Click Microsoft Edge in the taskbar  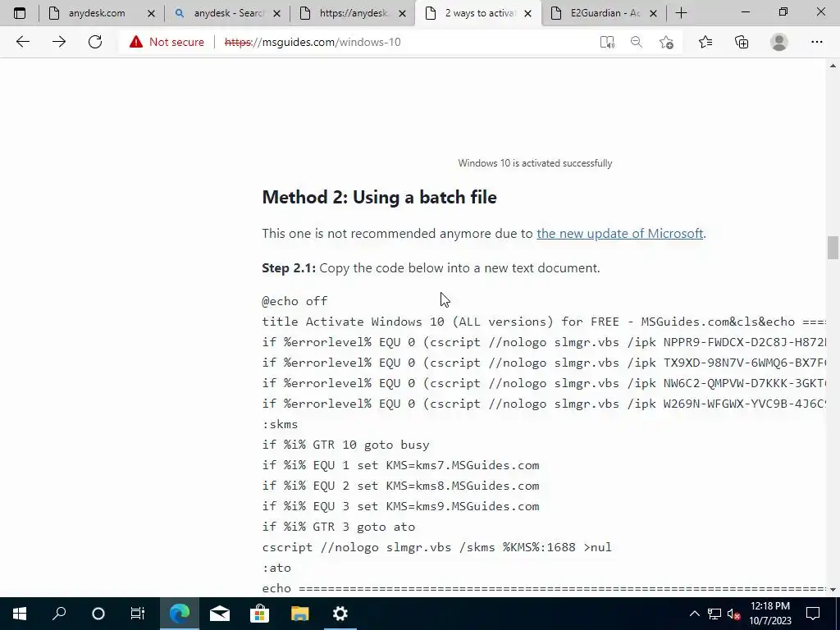[x=180, y=614]
